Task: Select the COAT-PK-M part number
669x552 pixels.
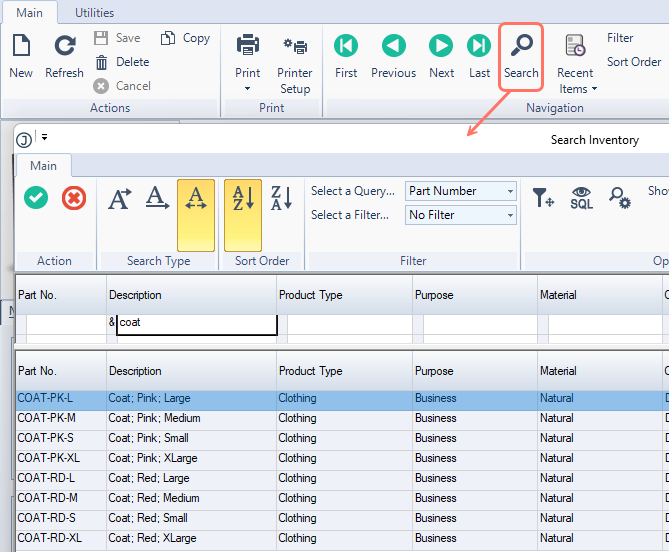Action: (47, 418)
